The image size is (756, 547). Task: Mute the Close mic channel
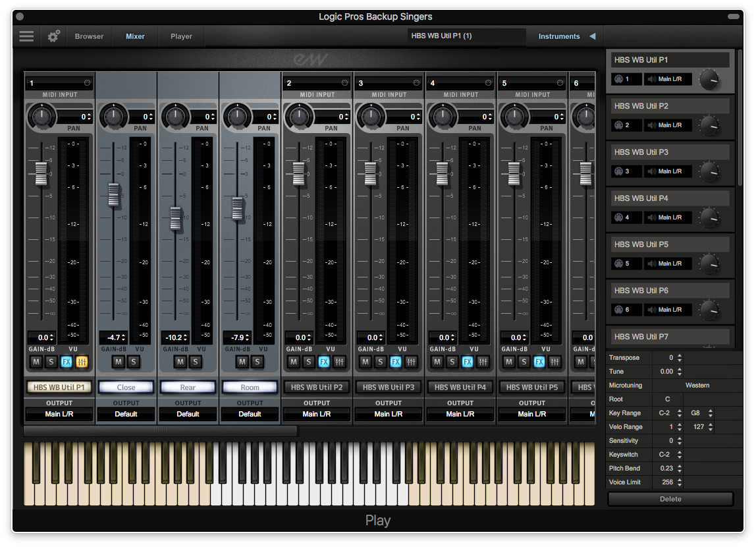[x=119, y=362]
